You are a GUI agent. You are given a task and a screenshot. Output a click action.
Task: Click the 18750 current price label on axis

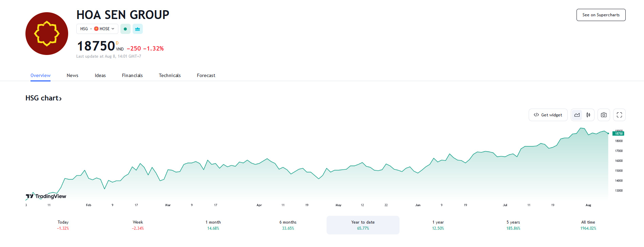619,134
